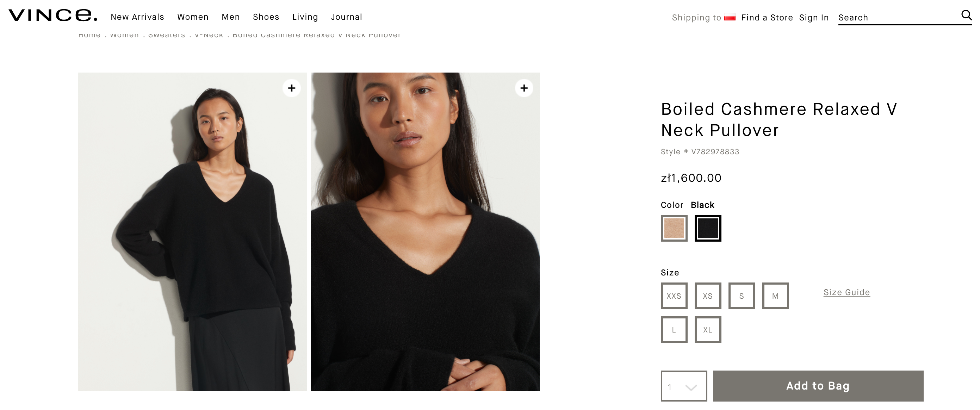Open the Shoes menu

point(266,17)
